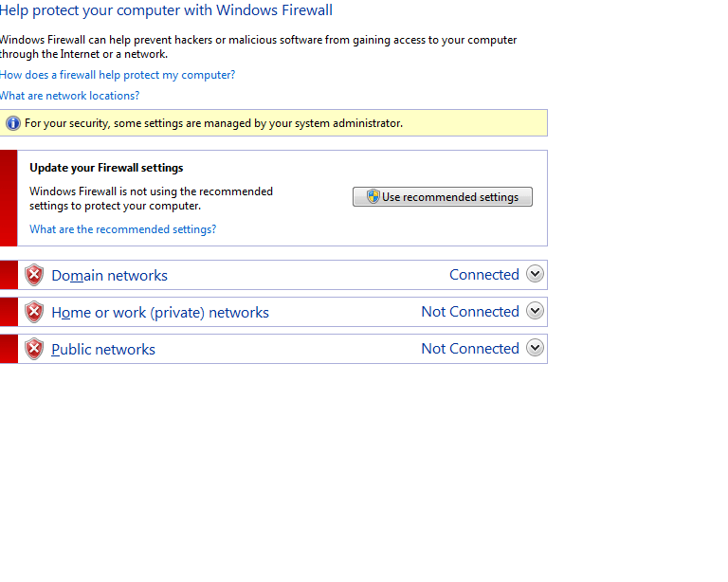Expand the Domain networks section chevron

535,274
